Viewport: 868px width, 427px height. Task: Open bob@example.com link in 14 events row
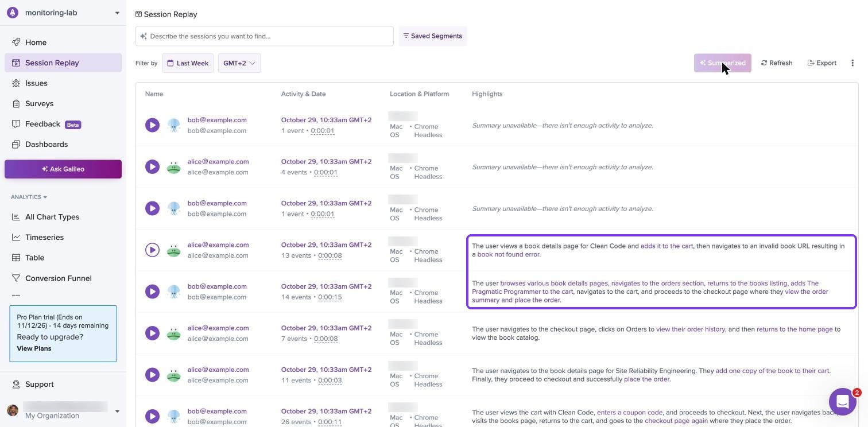click(x=217, y=286)
